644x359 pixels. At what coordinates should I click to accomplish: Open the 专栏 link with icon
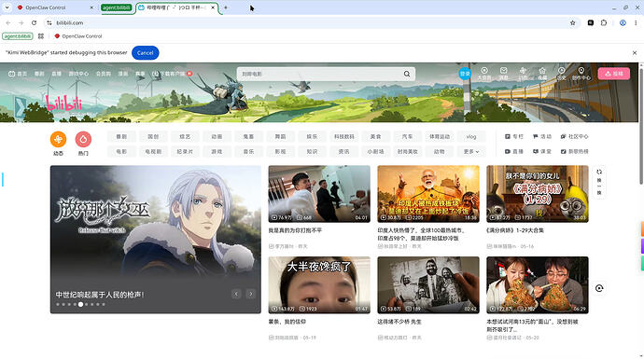click(514, 137)
